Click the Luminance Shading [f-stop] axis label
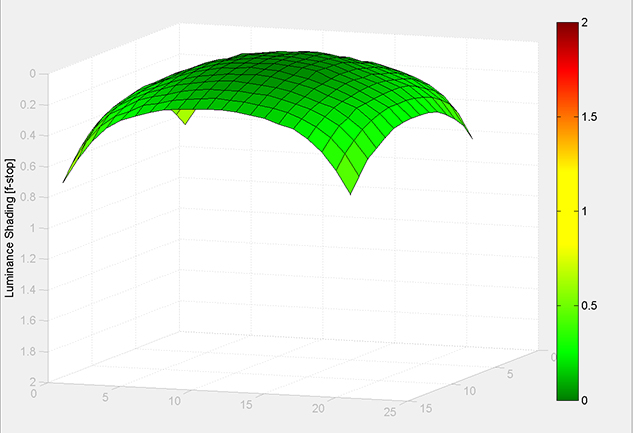The width and height of the screenshot is (633, 433). pyautogui.click(x=10, y=228)
